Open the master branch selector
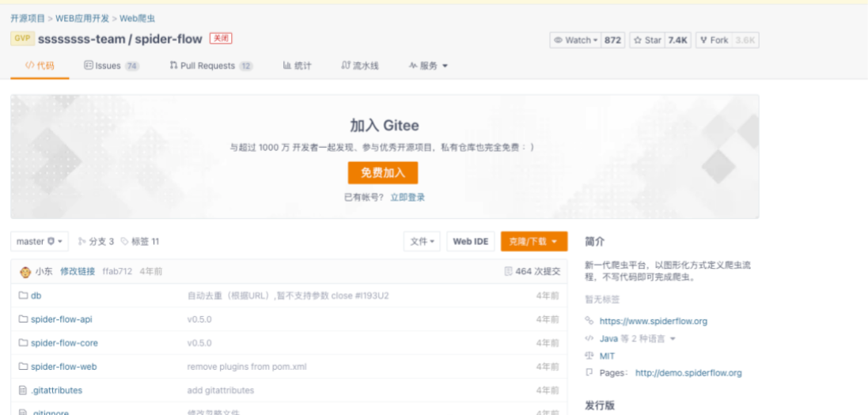Image resolution: width=868 pixels, height=415 pixels. pyautogui.click(x=40, y=242)
